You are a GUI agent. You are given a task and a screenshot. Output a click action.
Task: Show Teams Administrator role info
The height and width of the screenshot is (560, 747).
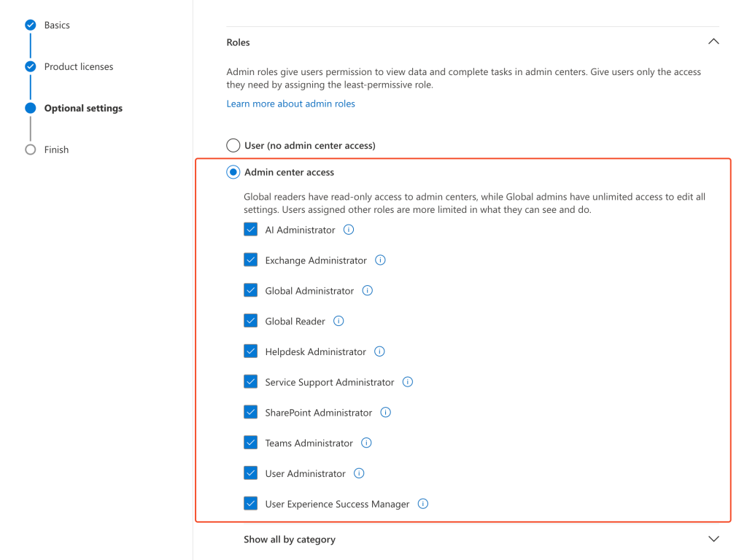coord(366,443)
